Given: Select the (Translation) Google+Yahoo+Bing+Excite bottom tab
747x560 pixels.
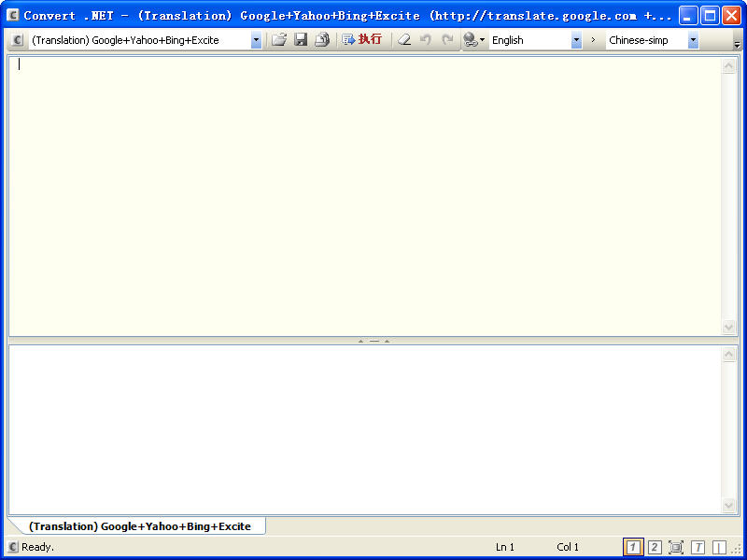Looking at the screenshot, I should point(140,526).
